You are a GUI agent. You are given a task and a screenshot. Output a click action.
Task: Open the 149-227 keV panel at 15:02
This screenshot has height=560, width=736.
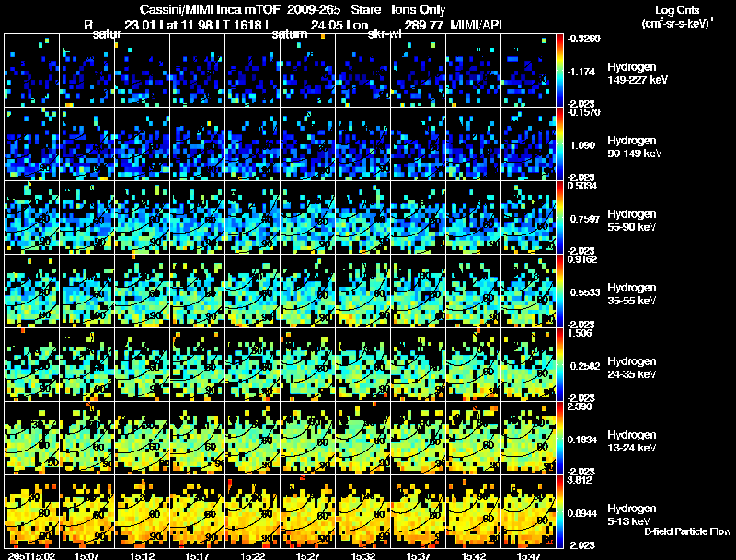pyautogui.click(x=32, y=71)
